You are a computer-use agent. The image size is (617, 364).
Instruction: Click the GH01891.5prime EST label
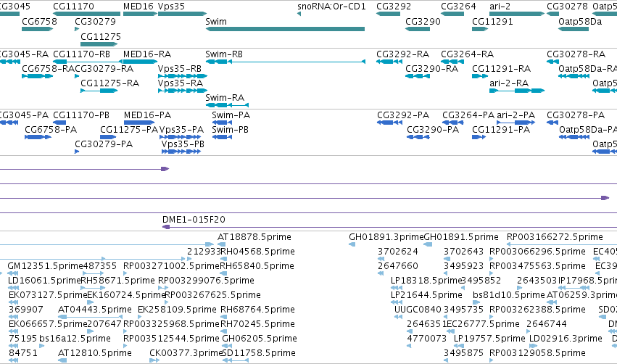click(461, 237)
